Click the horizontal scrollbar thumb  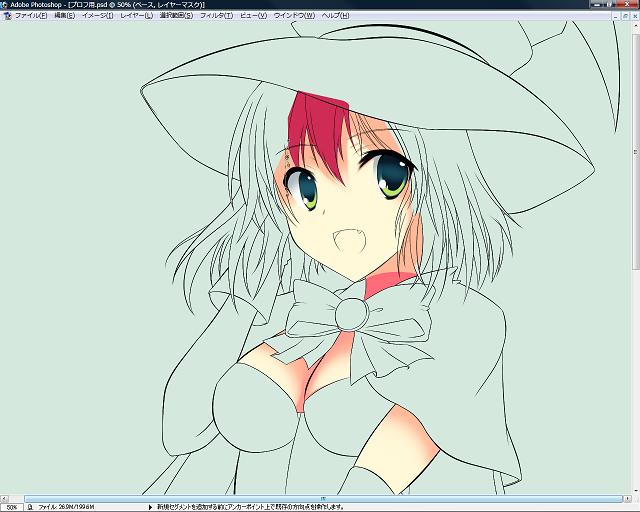[323, 499]
